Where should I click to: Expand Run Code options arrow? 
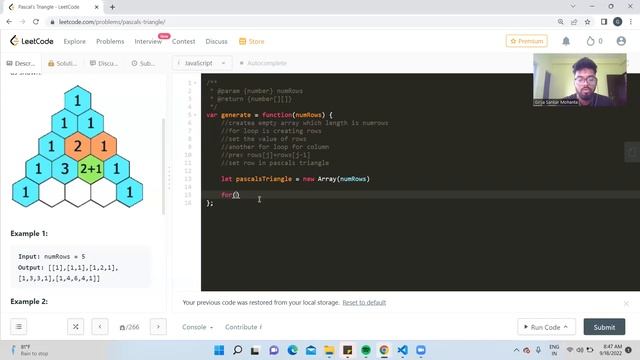[x=566, y=327]
